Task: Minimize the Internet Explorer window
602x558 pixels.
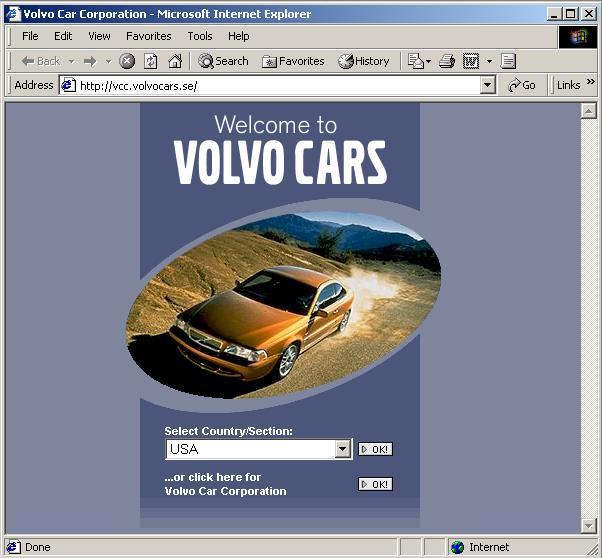Action: coord(554,14)
